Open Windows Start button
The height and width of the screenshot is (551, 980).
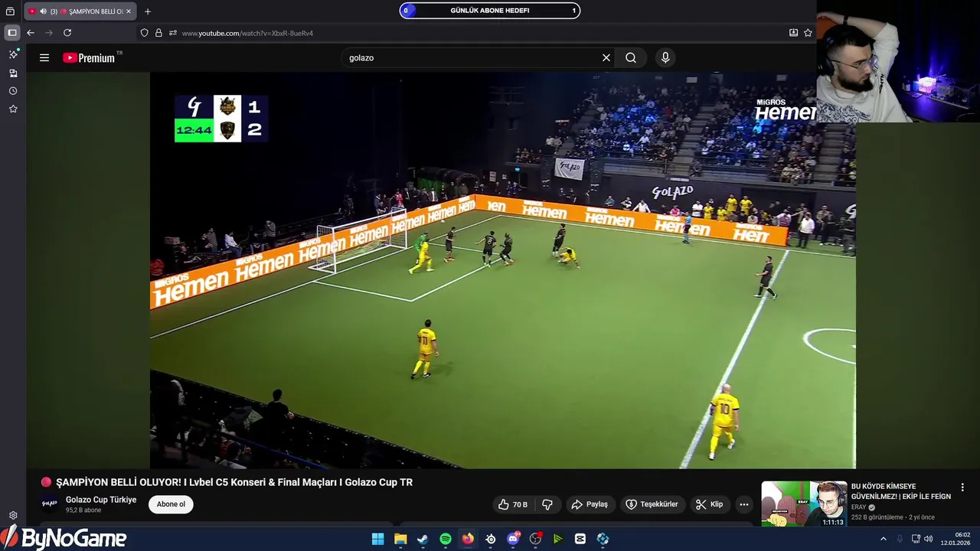pyautogui.click(x=377, y=539)
